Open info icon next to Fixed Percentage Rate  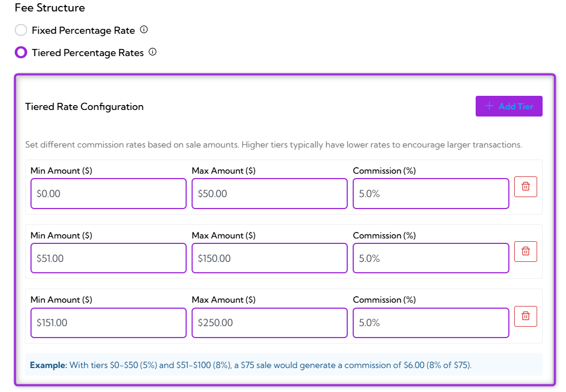coord(144,29)
